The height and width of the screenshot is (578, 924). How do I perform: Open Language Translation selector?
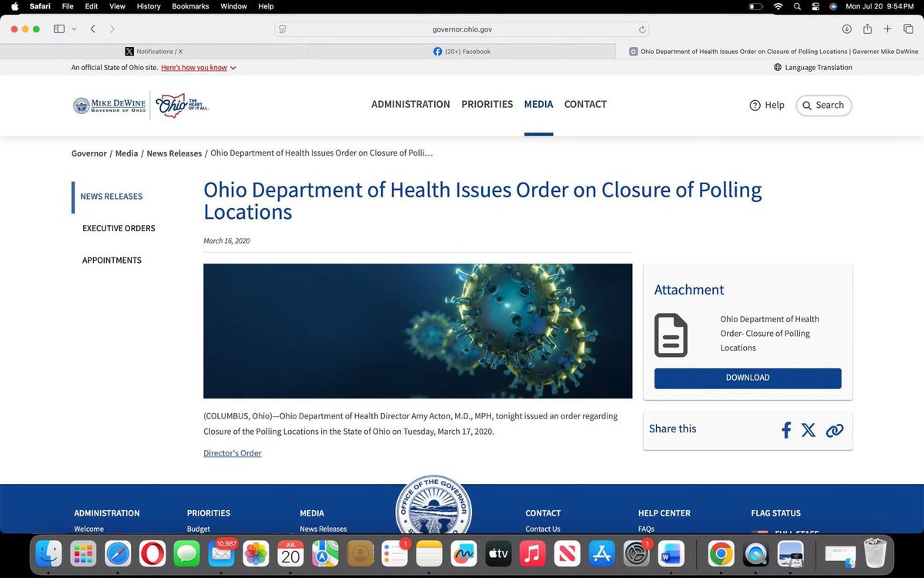pyautogui.click(x=813, y=68)
